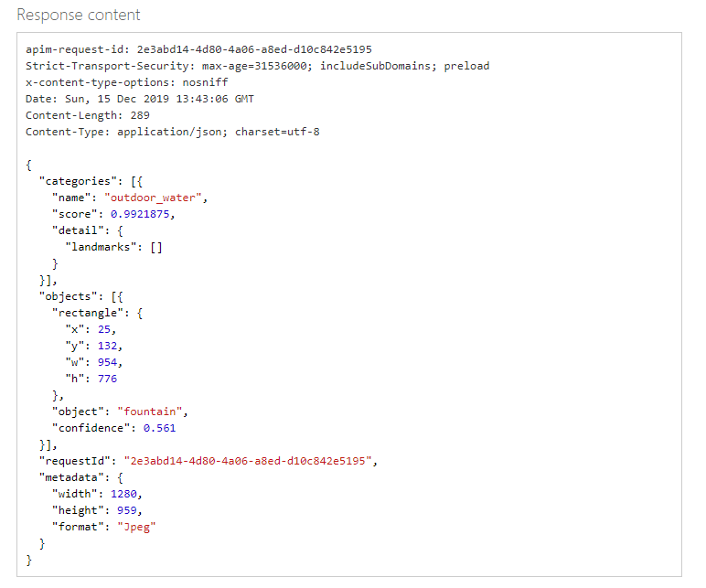Click the rectangle "x" value 25

104,329
